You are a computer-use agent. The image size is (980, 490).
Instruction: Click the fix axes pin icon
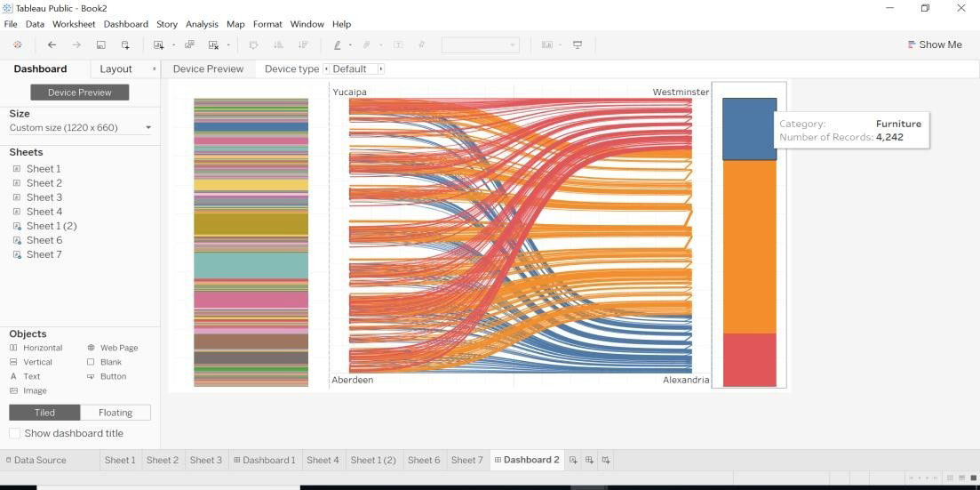tap(422, 45)
